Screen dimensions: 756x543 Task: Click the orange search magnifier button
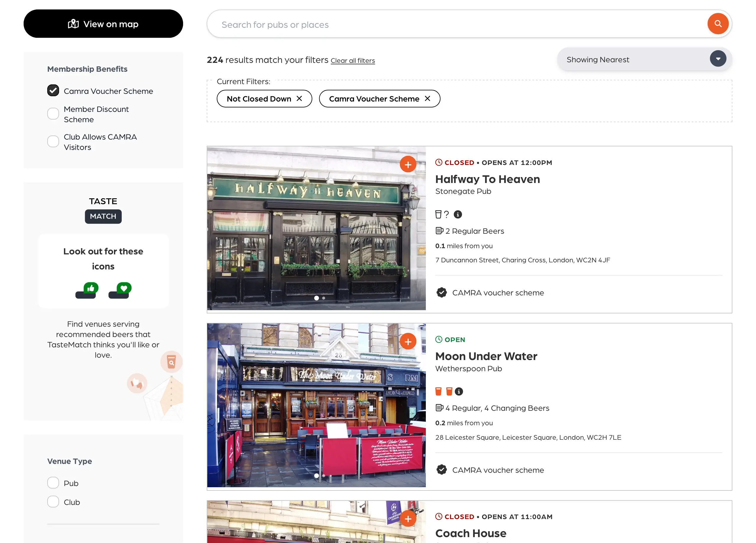[x=718, y=24]
